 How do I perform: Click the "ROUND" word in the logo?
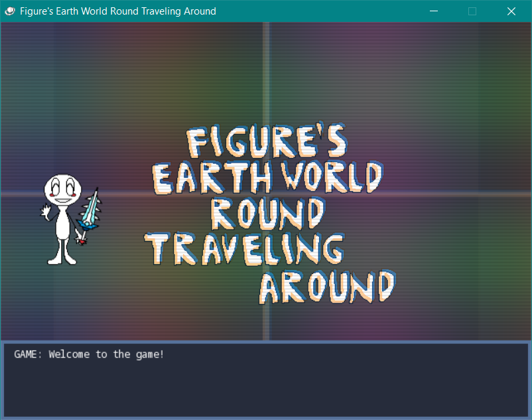[268, 214]
